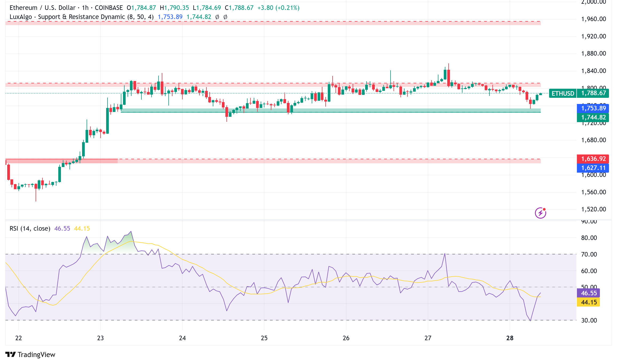617x364 pixels.
Task: Click the 46.55 value in RSI legend
Action: point(62,229)
